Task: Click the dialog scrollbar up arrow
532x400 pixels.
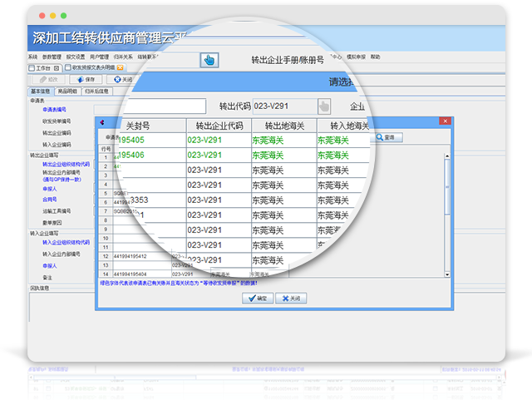Action: [x=447, y=156]
